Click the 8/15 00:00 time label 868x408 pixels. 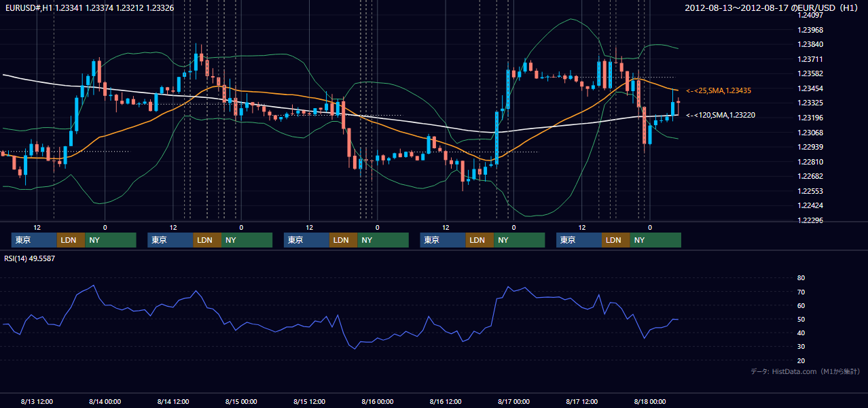[241, 401]
